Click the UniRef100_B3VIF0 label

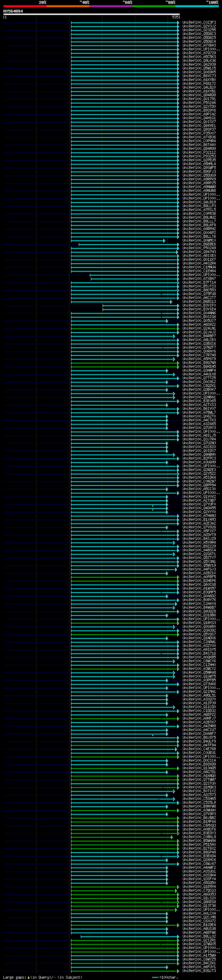tap(199, 306)
